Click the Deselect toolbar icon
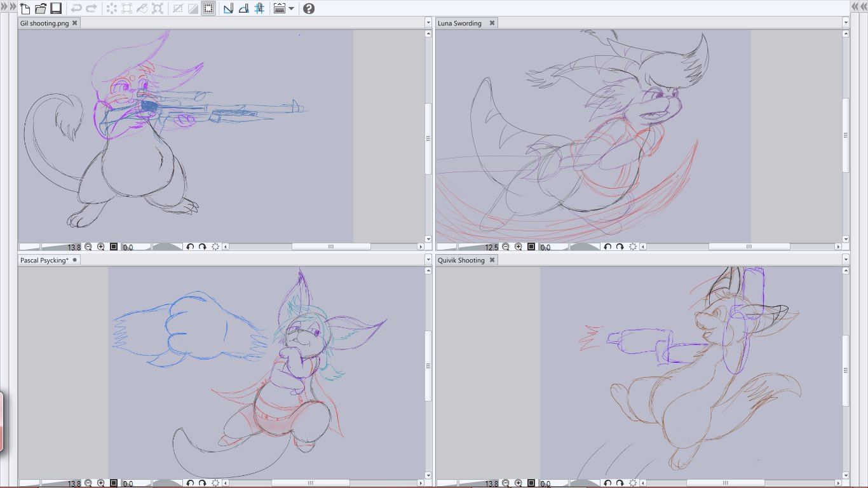The width and height of the screenshot is (868, 488). point(178,8)
